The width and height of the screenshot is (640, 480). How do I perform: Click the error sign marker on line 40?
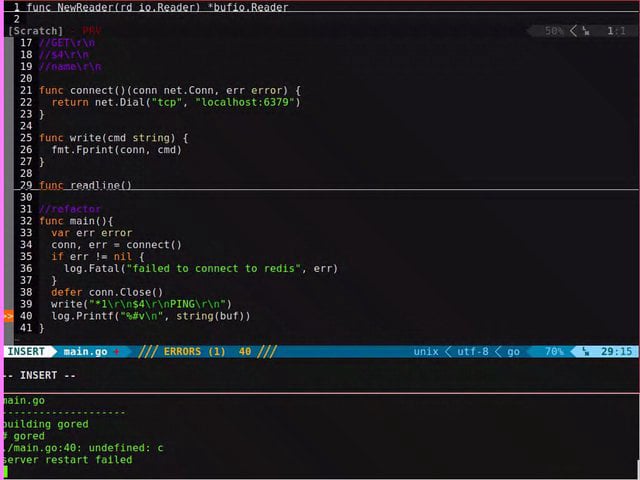coord(9,316)
